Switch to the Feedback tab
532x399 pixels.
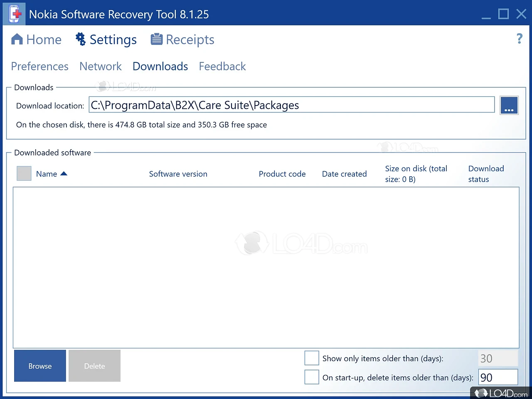222,66
